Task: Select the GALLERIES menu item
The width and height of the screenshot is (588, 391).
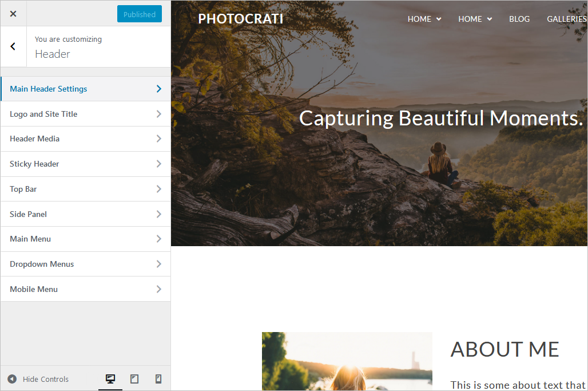Action: click(x=566, y=19)
